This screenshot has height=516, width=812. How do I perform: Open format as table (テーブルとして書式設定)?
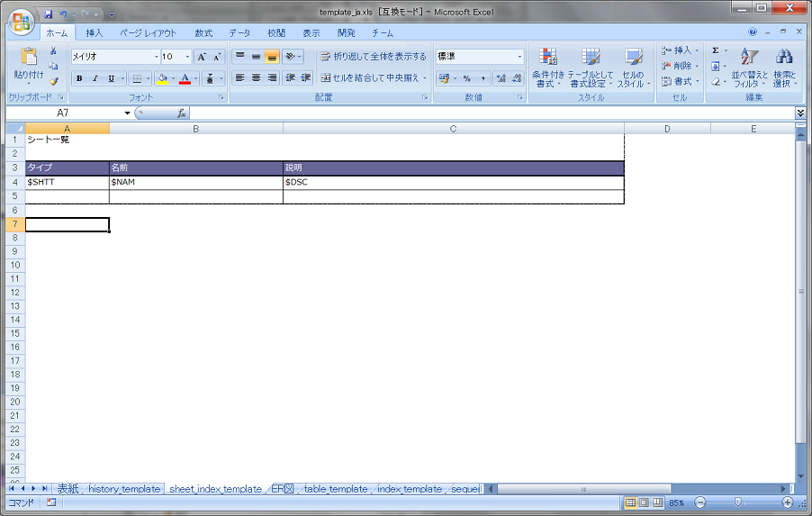591,68
